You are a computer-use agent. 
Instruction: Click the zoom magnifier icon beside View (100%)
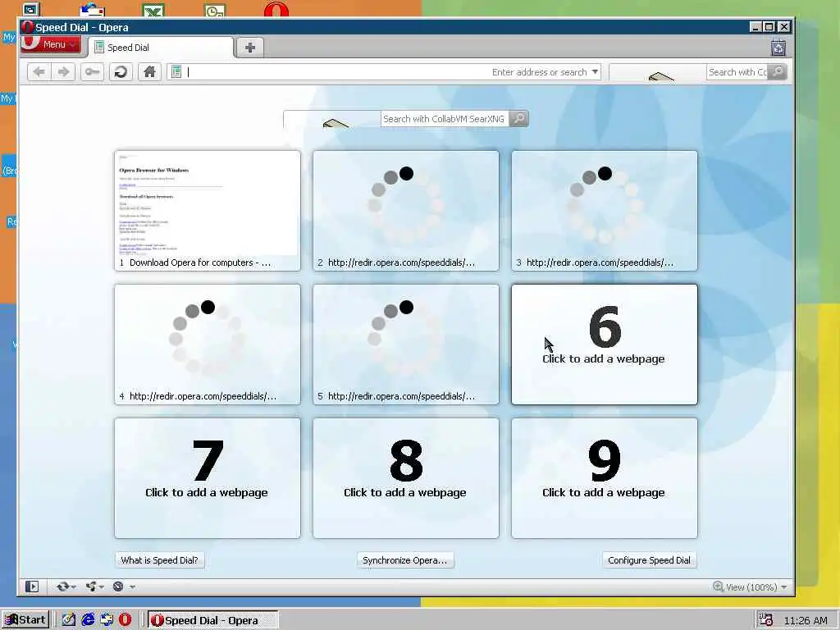tap(718, 587)
